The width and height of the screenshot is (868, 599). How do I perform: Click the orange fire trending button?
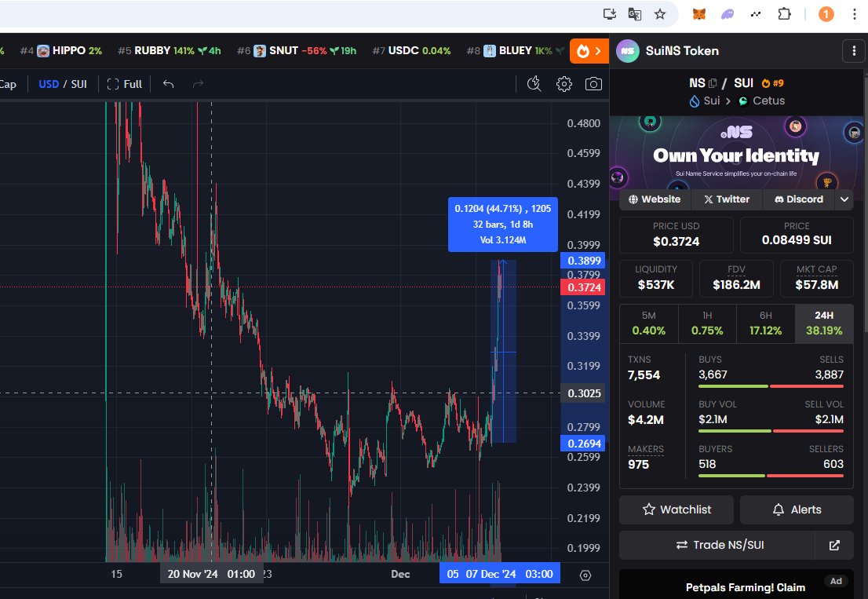(589, 51)
